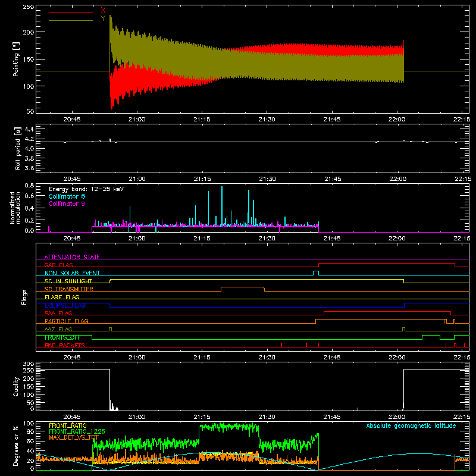Click the 'Absolute geomagnetic latitude' label
This screenshot has width=476, height=476.
pos(411,425)
